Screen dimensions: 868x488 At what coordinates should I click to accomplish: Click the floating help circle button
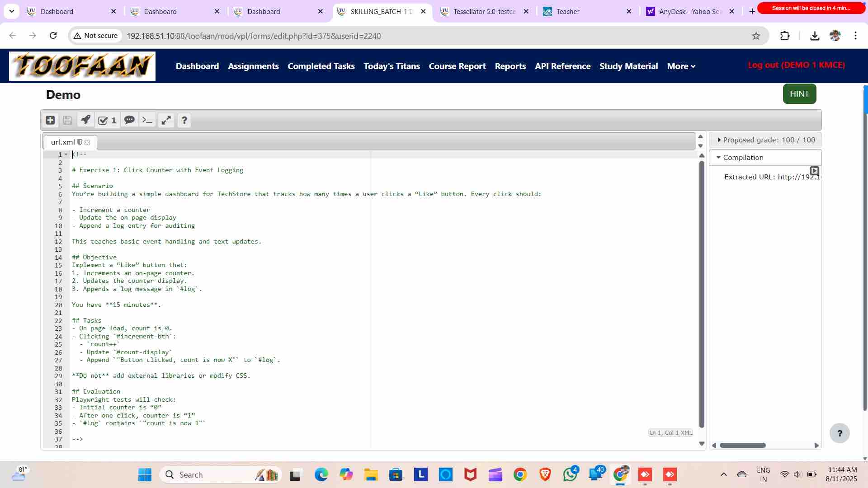coord(840,433)
